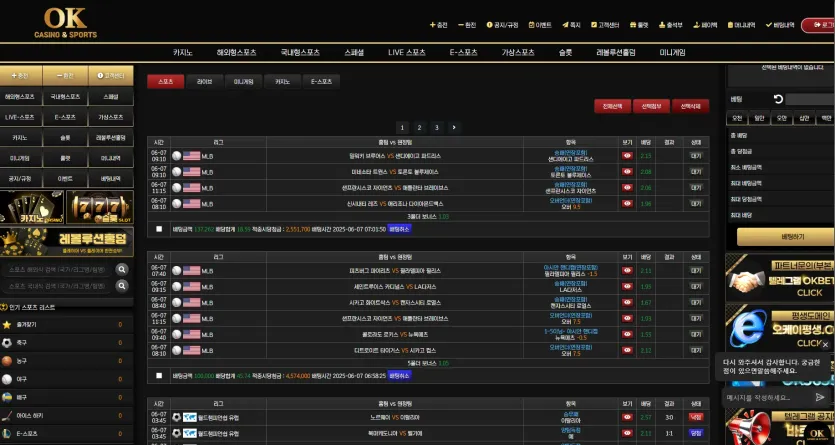Screen dimensions: 835x445
Task: Toggle eye view for odds 1.96 row
Action: [x=627, y=203]
